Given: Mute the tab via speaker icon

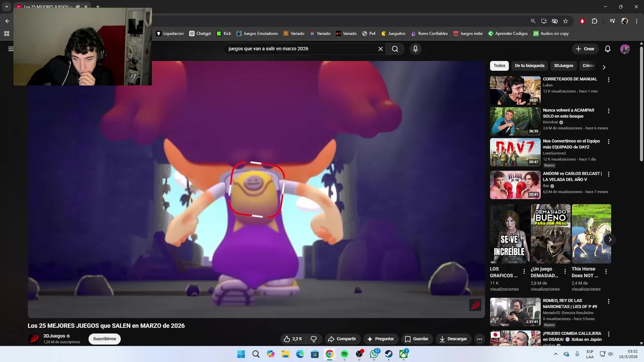Looking at the screenshot, I should (77, 7).
